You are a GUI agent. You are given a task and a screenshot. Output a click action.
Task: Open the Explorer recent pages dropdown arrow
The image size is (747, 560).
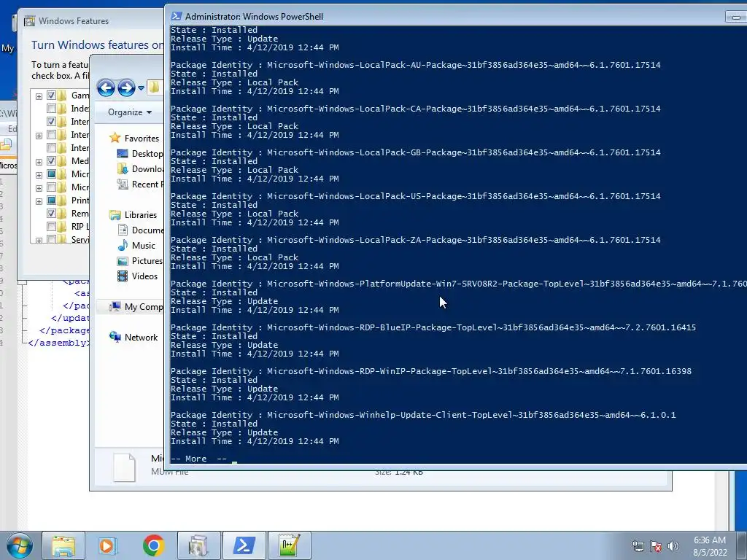(141, 88)
